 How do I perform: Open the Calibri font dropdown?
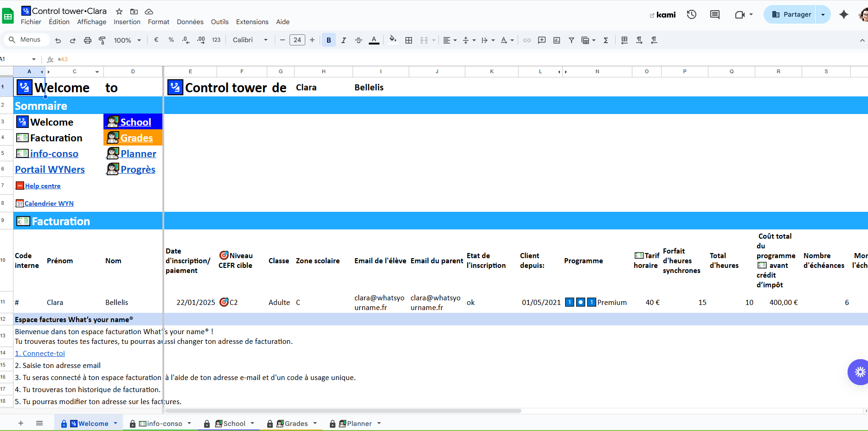pyautogui.click(x=250, y=40)
